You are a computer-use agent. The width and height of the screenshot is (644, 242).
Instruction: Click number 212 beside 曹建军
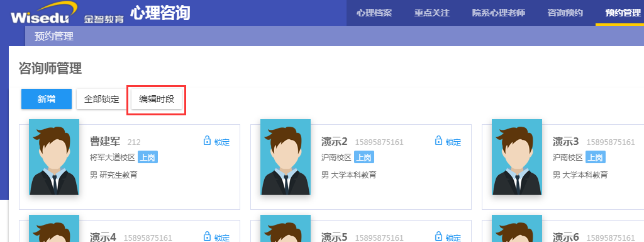pyautogui.click(x=134, y=142)
